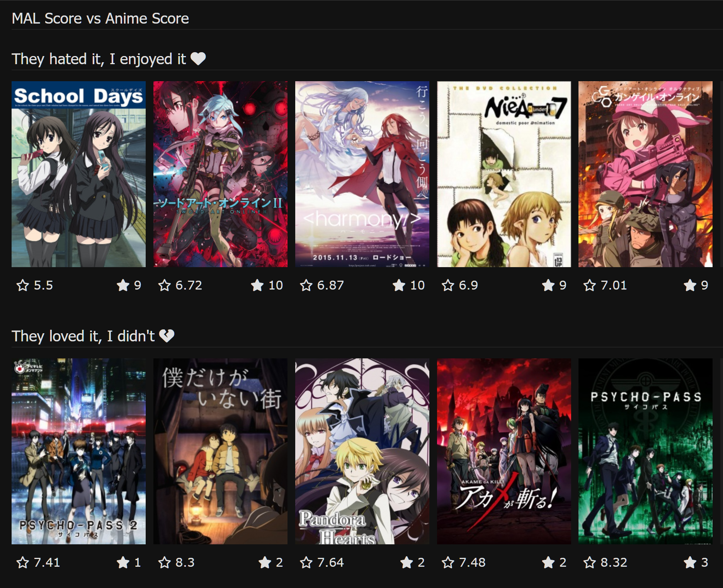Click the outline star beside 7.01
The image size is (723, 588).
pos(590,285)
